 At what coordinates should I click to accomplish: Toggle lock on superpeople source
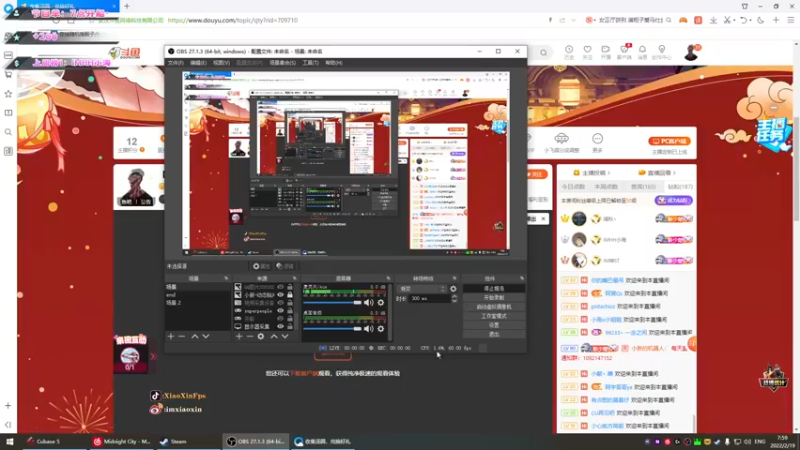[x=290, y=310]
